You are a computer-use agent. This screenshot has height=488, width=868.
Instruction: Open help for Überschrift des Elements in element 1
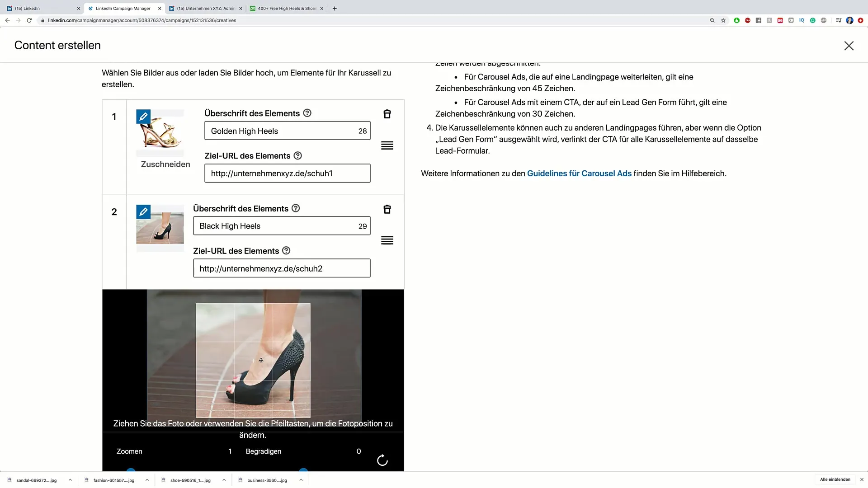(307, 113)
